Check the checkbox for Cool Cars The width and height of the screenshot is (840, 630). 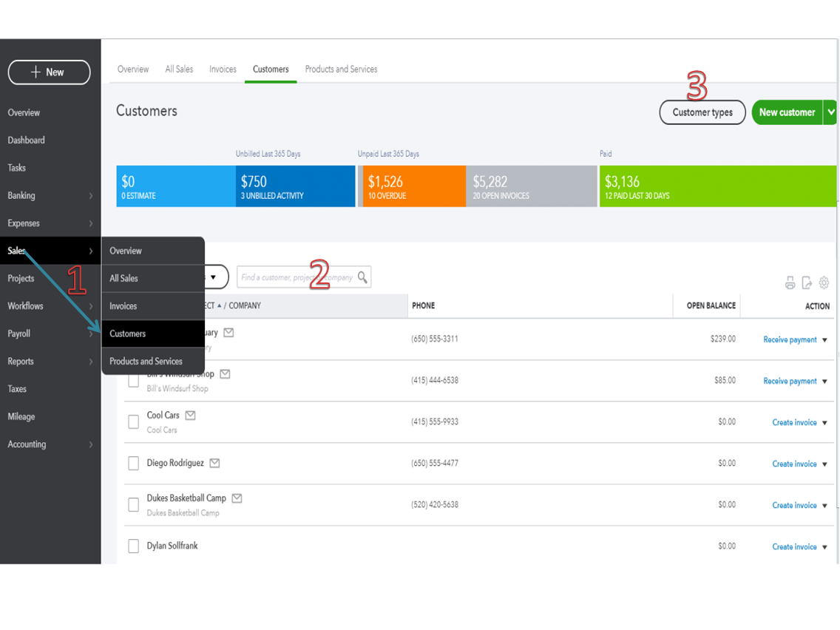click(133, 421)
